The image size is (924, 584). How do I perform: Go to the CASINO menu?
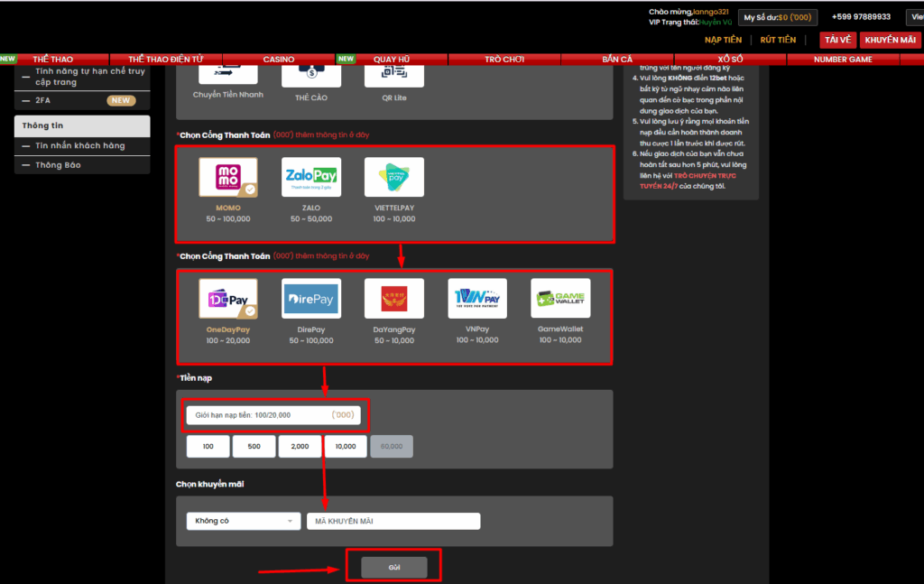point(279,59)
